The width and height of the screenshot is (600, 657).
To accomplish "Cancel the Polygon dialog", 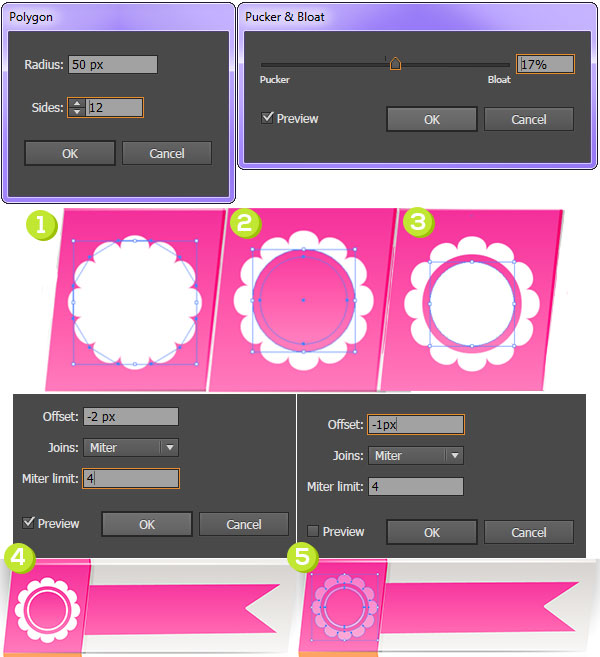I will click(x=167, y=153).
